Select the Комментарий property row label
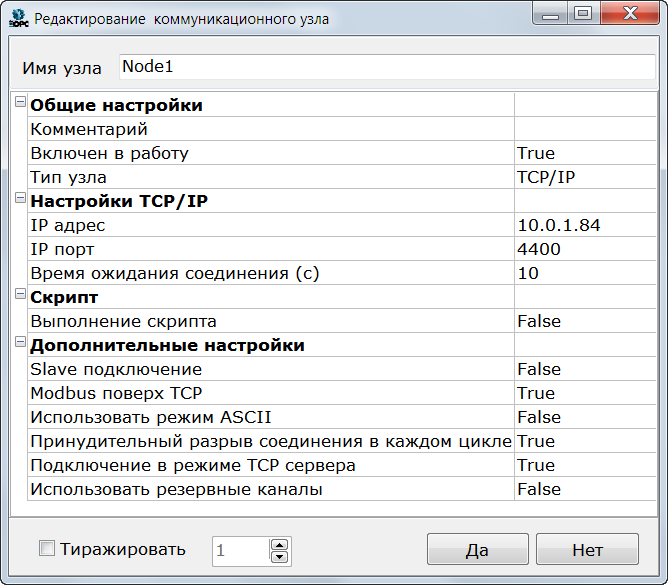This screenshot has width=668, height=585. [x=89, y=129]
